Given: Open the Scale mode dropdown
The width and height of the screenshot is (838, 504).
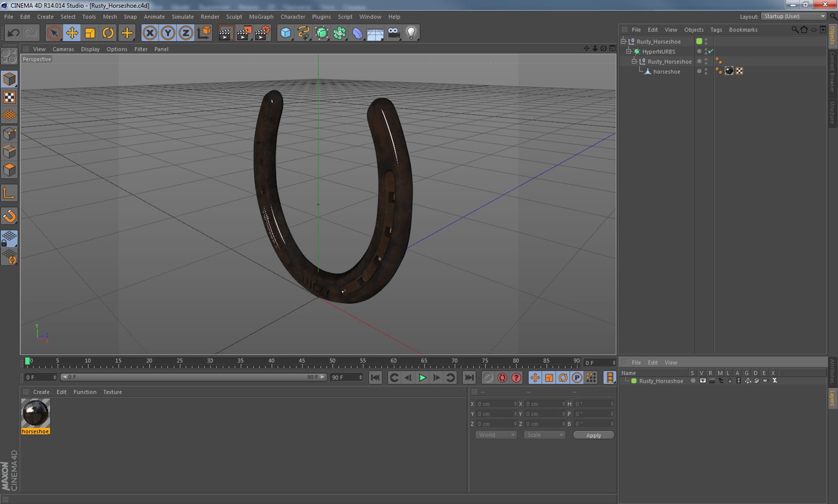Looking at the screenshot, I should tap(545, 435).
